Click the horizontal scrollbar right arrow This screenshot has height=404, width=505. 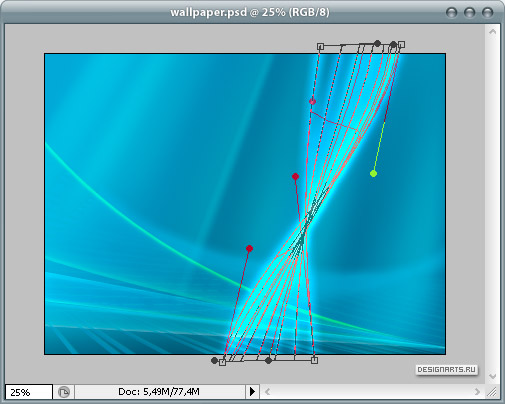[x=477, y=392]
